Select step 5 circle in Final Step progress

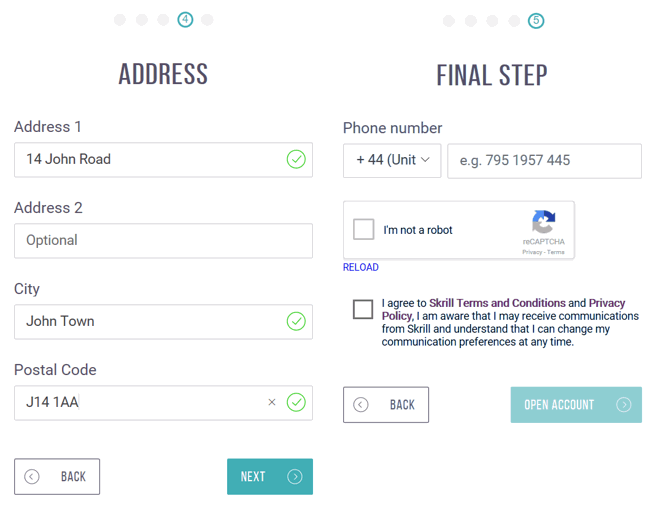[x=536, y=21]
